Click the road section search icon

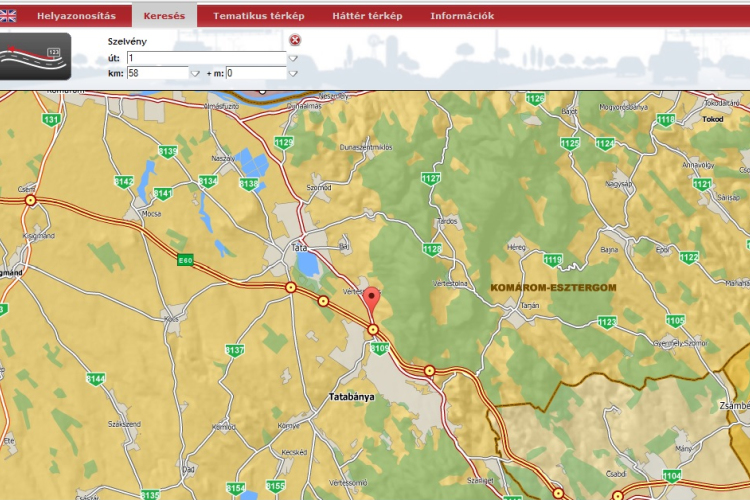[x=36, y=56]
